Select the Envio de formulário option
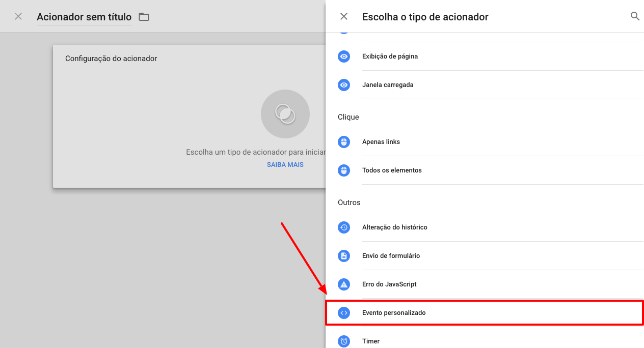The image size is (644, 348). pos(485,256)
